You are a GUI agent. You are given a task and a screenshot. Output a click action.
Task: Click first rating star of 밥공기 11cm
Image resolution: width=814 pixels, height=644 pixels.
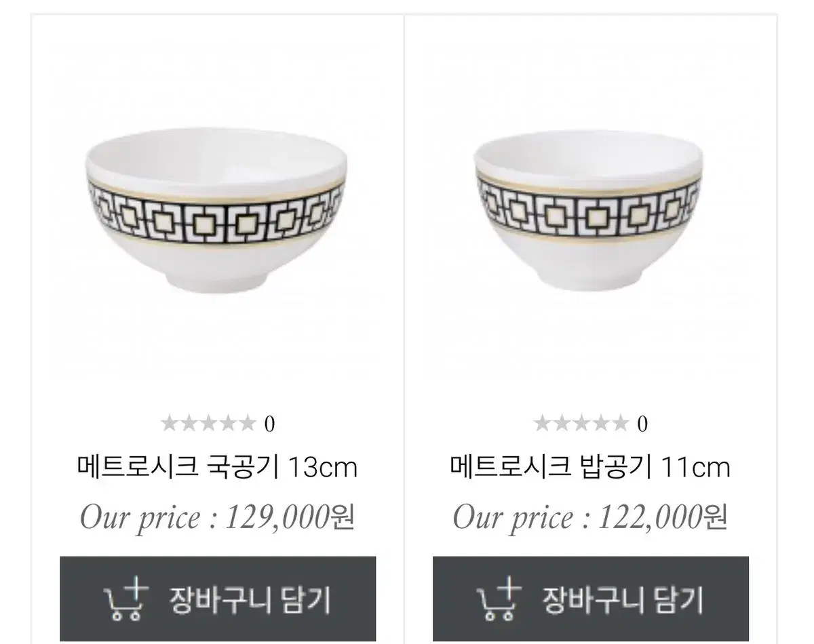(x=543, y=424)
